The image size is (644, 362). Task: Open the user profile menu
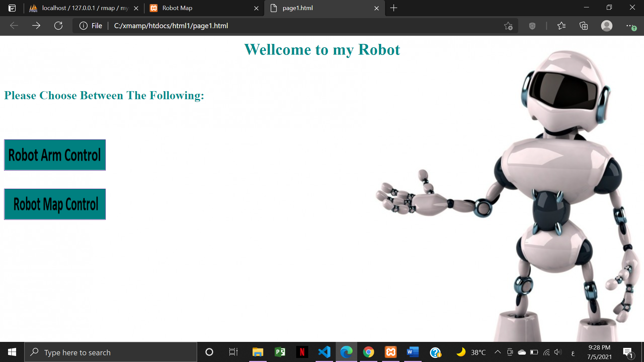pyautogui.click(x=607, y=26)
